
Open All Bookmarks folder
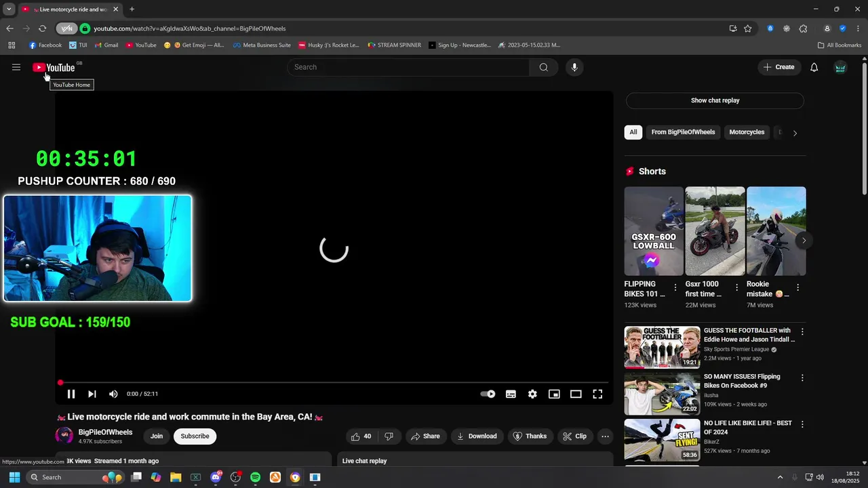[840, 45]
